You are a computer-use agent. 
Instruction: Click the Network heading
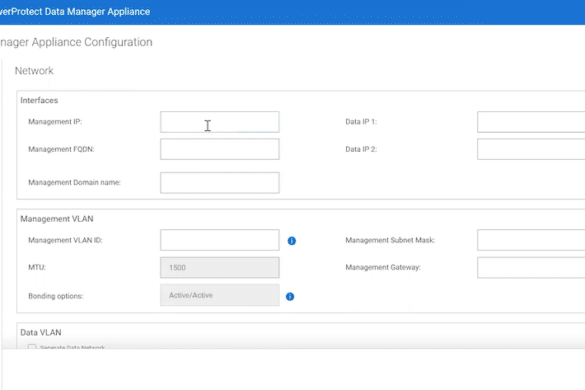click(x=34, y=71)
